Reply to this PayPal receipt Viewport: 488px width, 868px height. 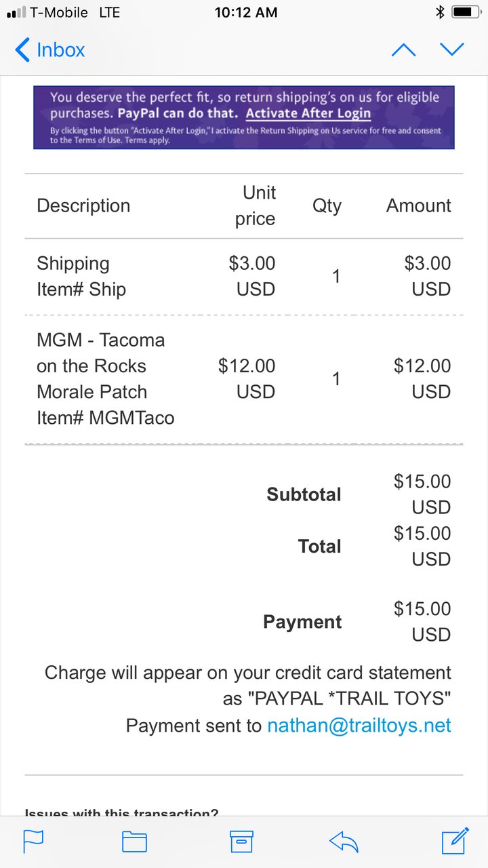(344, 842)
